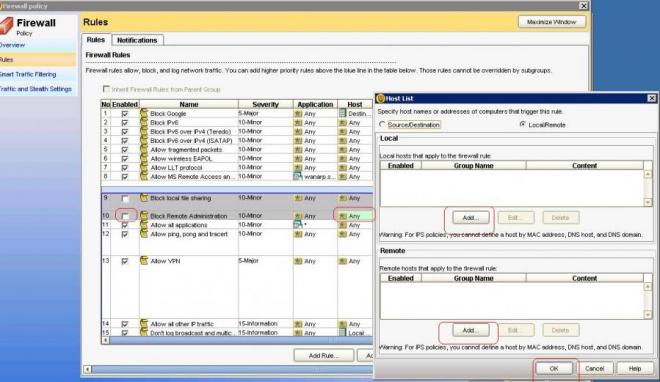Click the rule icon for Allow VPN
Viewport: 660px width, 382px height.
(x=144, y=261)
